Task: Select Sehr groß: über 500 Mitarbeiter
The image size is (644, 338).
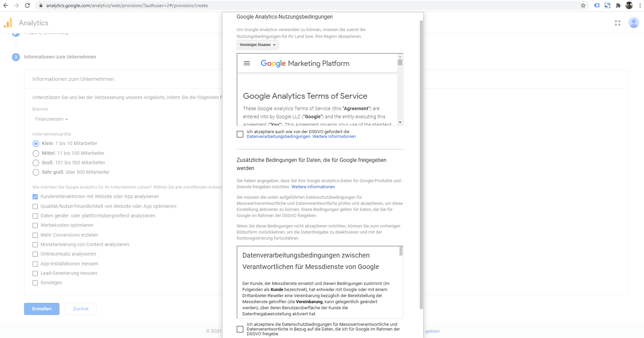Action: pyautogui.click(x=36, y=172)
